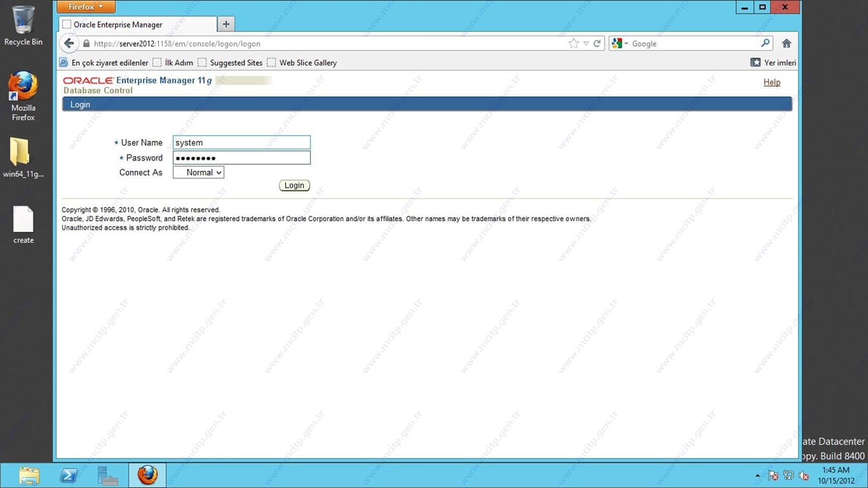The height and width of the screenshot is (488, 868).
Task: Click the padlock site identity icon
Action: pos(86,44)
